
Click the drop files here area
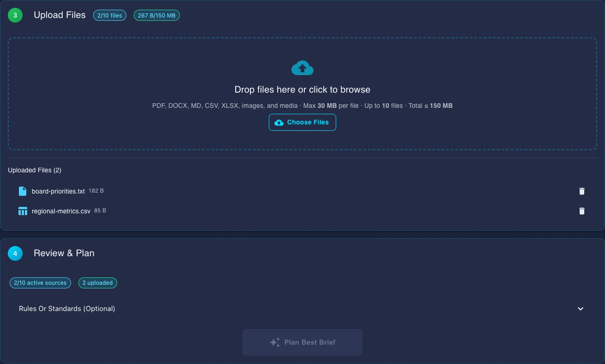click(x=302, y=89)
